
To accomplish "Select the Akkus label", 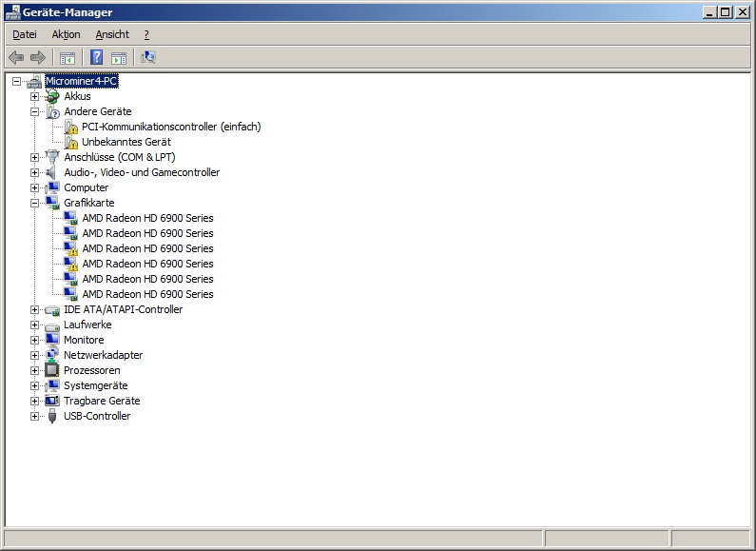I will pos(78,96).
